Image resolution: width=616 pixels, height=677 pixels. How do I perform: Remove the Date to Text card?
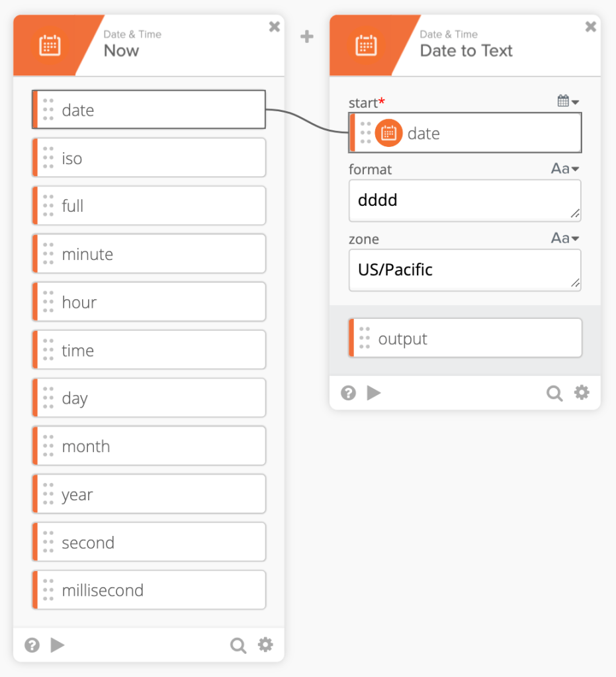(591, 27)
